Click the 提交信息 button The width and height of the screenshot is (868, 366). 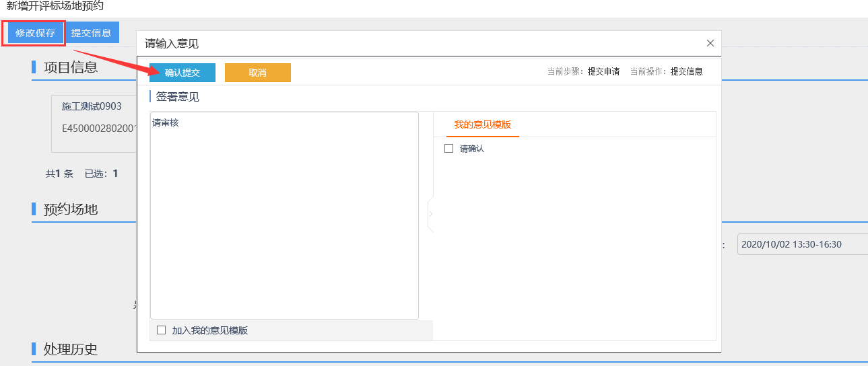point(92,33)
